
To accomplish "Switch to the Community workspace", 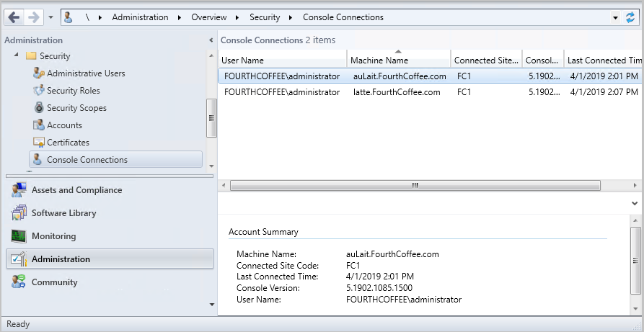I will (55, 282).
